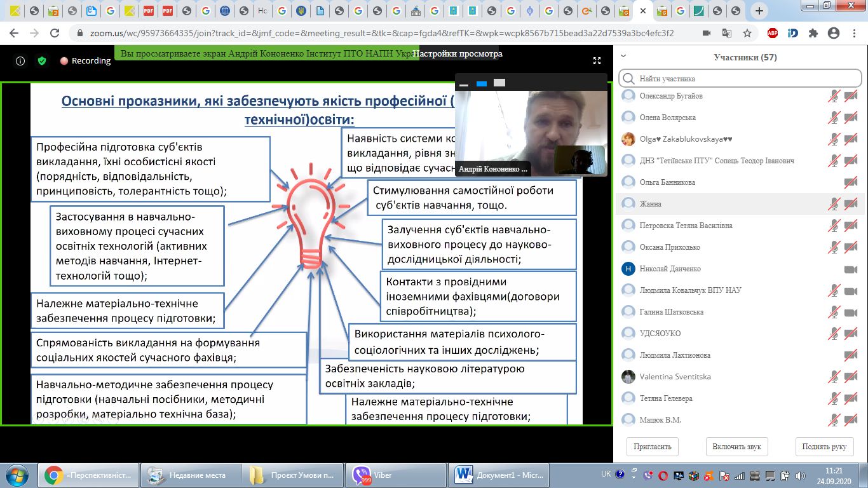This screenshot has height=488, width=868.
Task: Open the Настройки просмотра view options
Action: pyautogui.click(x=457, y=54)
